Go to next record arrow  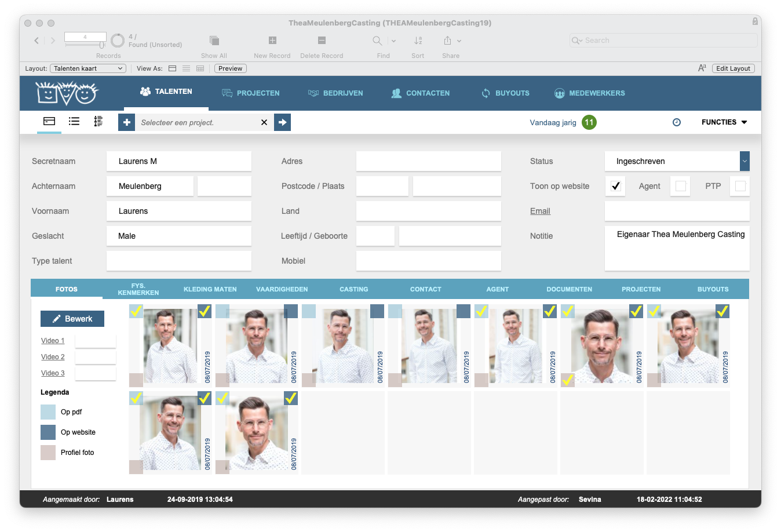(x=53, y=41)
